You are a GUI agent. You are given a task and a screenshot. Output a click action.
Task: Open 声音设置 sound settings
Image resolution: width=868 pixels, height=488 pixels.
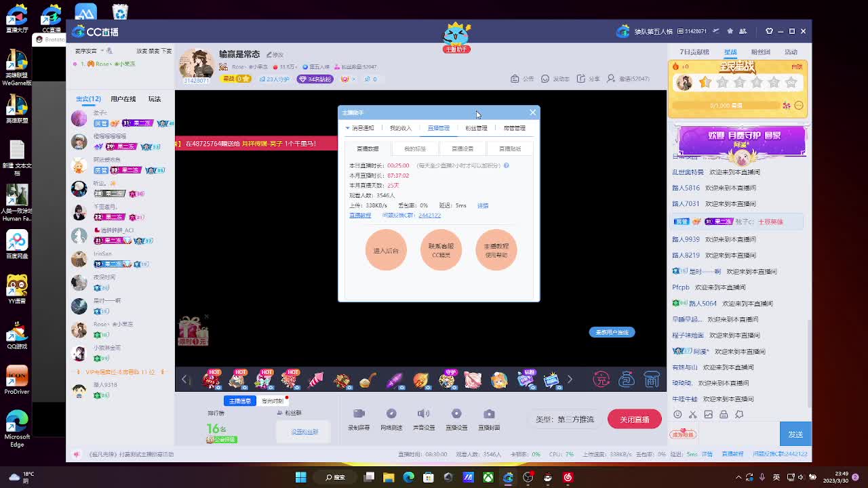tap(424, 419)
